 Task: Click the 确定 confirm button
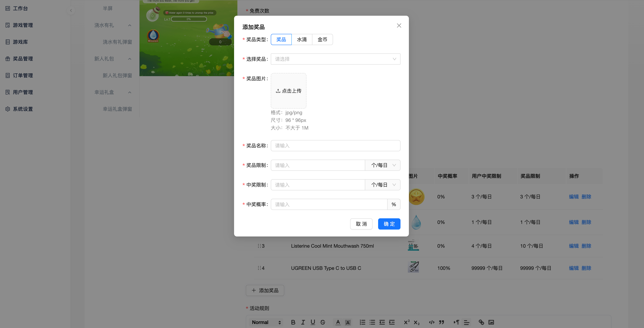coord(389,224)
